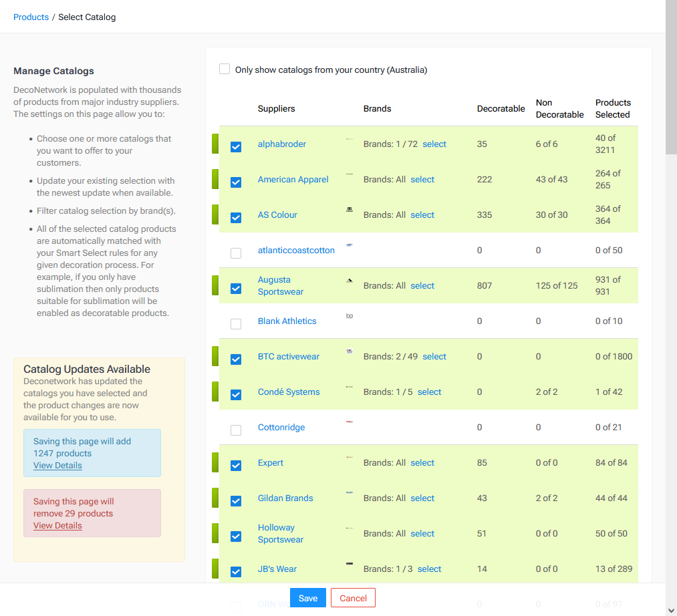Select brands for Holloway Sportswear
Image resolution: width=677 pixels, height=616 pixels.
click(x=422, y=534)
